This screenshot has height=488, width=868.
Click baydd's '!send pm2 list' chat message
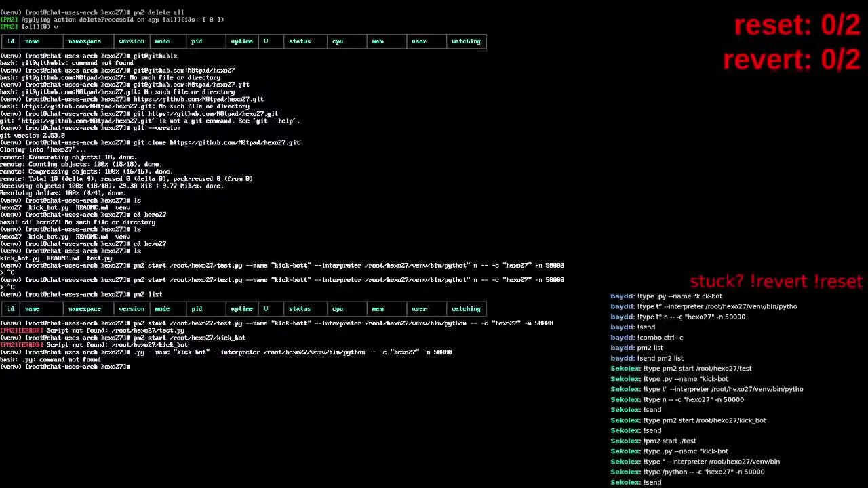[x=647, y=358]
